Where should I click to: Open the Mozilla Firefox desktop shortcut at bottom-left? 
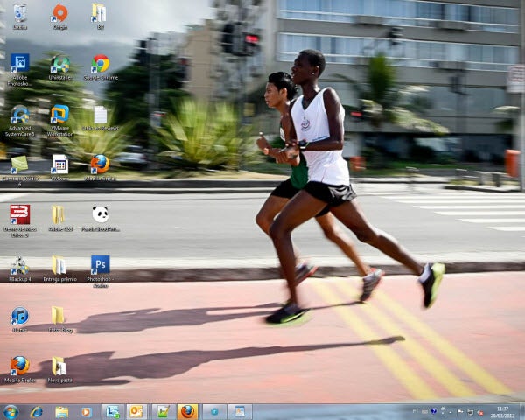point(19,366)
